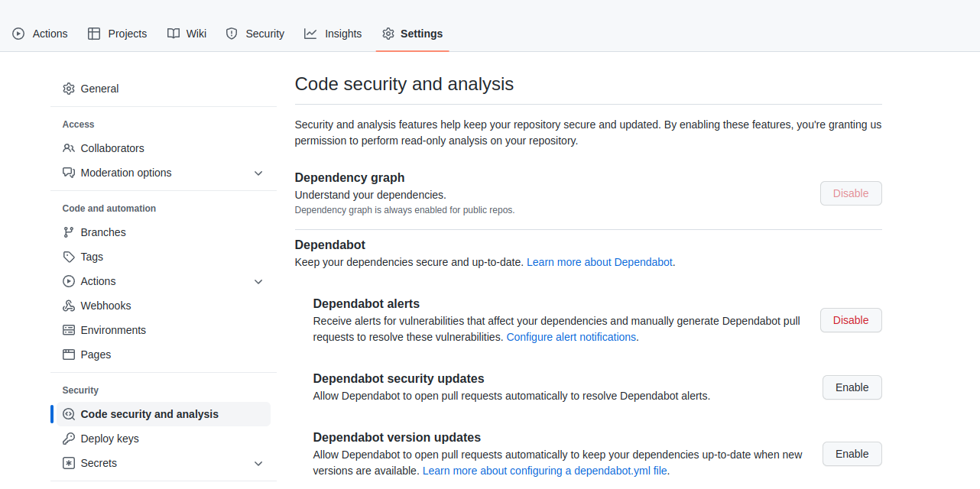Click the Actions play icon in top nav
980x489 pixels.
pos(18,34)
